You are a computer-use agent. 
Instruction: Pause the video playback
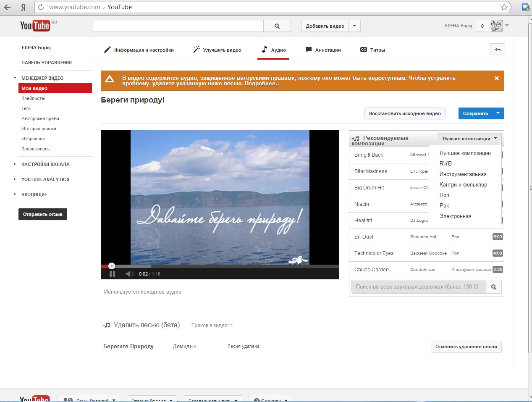point(112,274)
